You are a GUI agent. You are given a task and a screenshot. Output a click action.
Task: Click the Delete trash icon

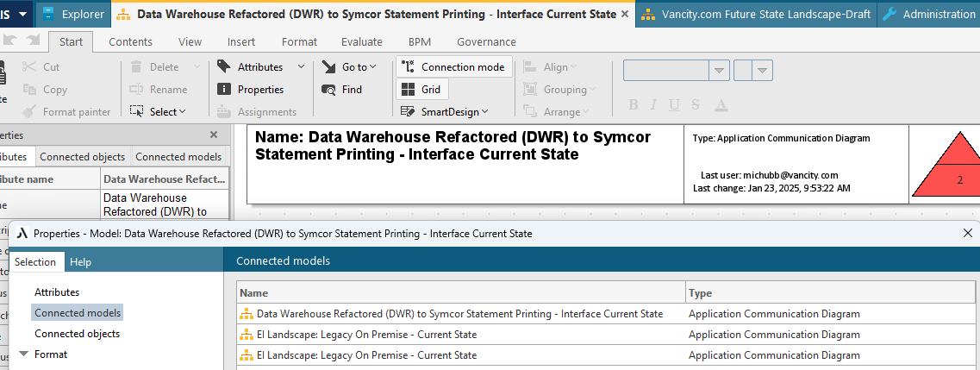click(136, 67)
